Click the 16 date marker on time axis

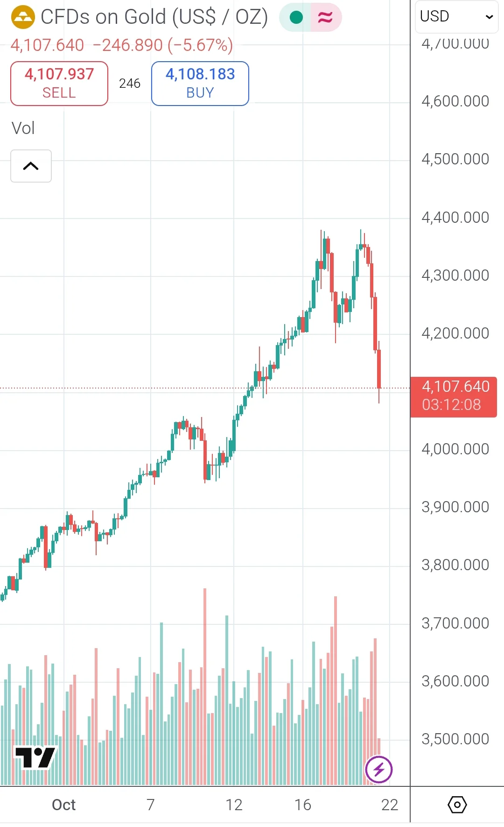point(303,805)
